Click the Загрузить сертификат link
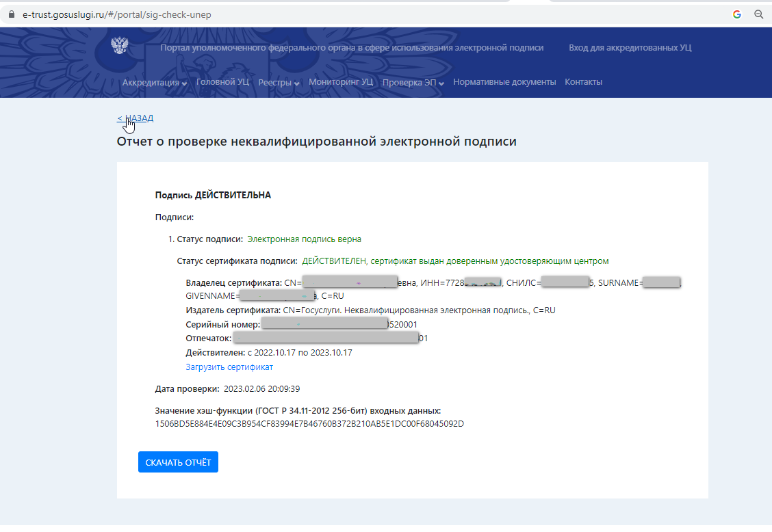 pos(229,367)
